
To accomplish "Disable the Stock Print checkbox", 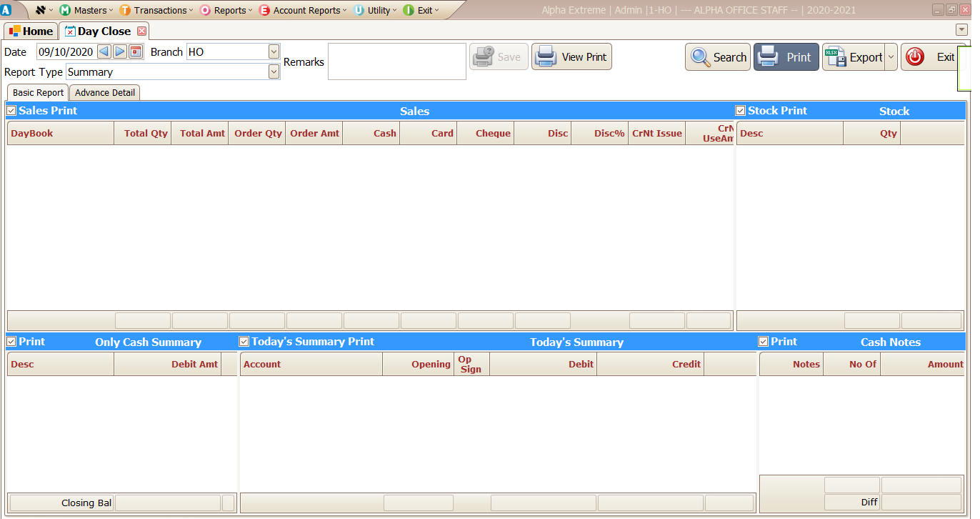I will pyautogui.click(x=740, y=111).
